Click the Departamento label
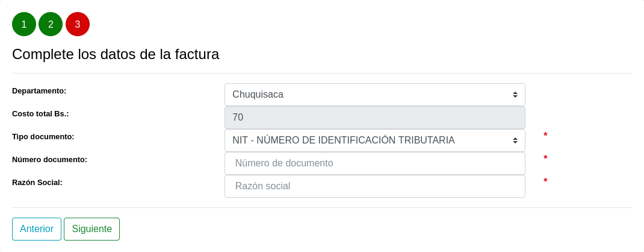Viewport: 644px width, 252px height. 39,91
